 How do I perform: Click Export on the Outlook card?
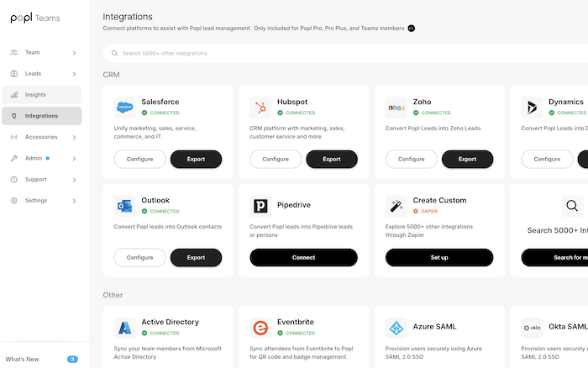coord(196,258)
